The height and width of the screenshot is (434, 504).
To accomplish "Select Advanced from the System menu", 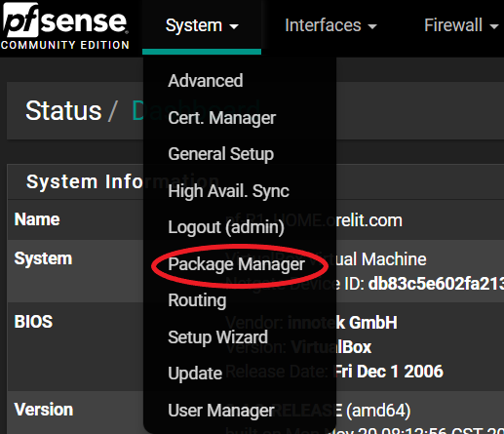I will pyautogui.click(x=206, y=81).
